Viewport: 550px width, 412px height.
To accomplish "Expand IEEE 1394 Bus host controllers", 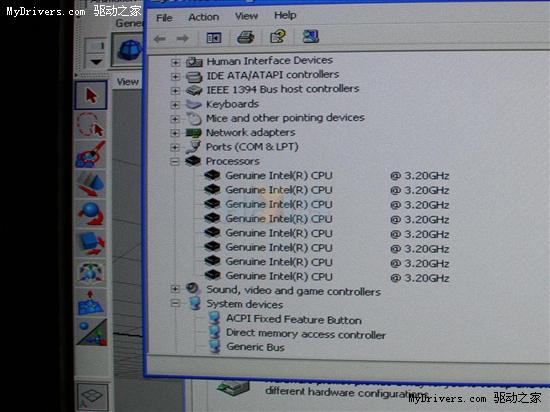I will click(175, 90).
